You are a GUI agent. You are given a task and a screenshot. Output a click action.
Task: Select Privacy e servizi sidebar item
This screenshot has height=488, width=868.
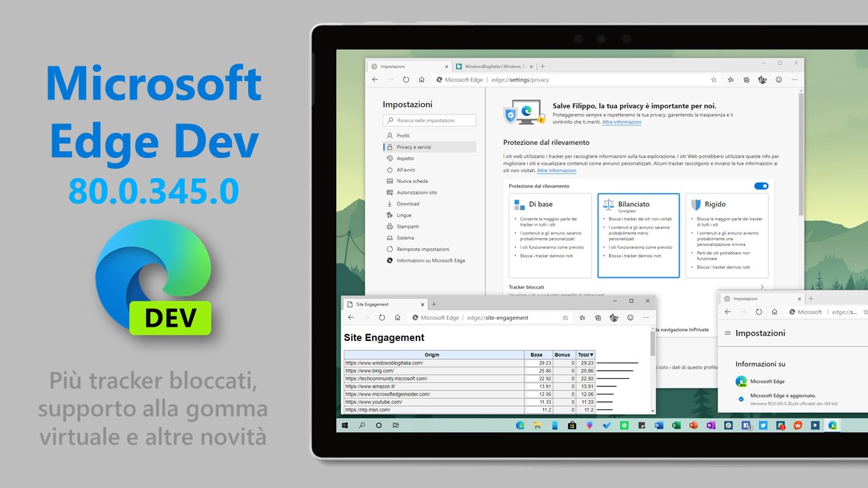tap(429, 147)
